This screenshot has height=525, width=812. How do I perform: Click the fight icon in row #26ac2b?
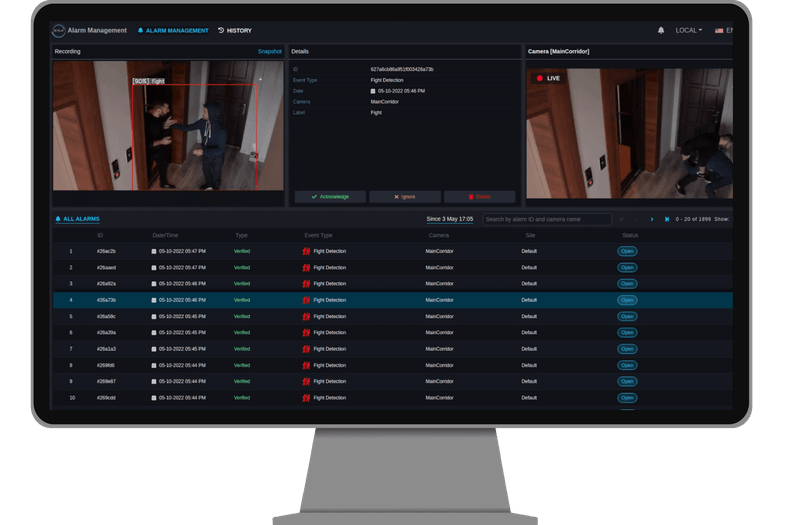tap(306, 251)
